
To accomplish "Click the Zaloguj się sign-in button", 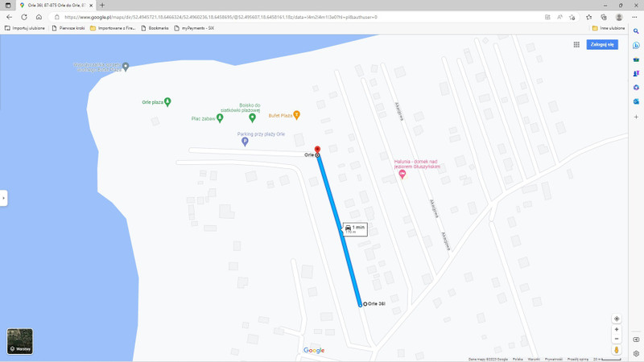I will coord(602,44).
